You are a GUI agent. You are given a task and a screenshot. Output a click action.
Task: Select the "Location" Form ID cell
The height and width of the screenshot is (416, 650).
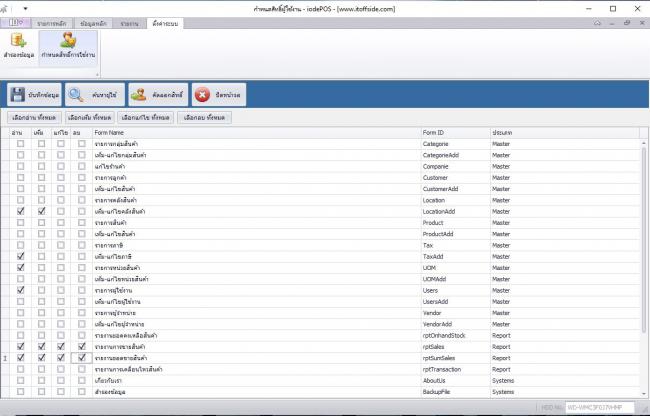pyautogui.click(x=455, y=200)
